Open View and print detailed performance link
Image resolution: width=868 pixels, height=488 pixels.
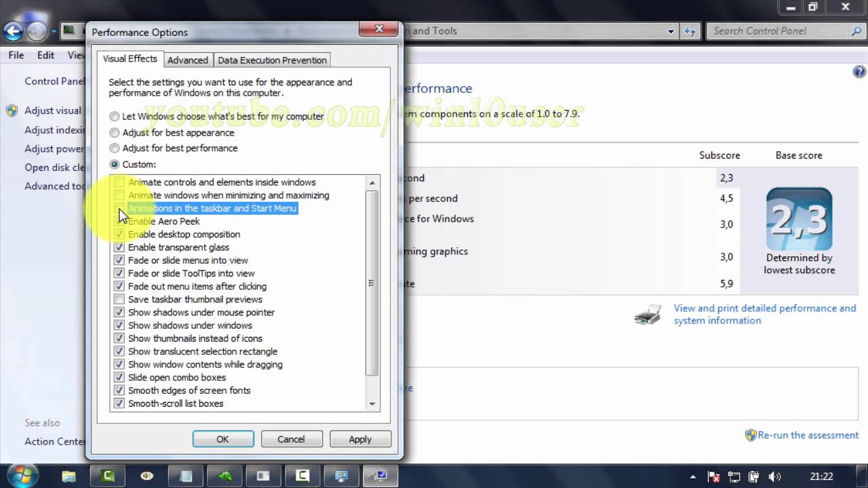tap(765, 314)
